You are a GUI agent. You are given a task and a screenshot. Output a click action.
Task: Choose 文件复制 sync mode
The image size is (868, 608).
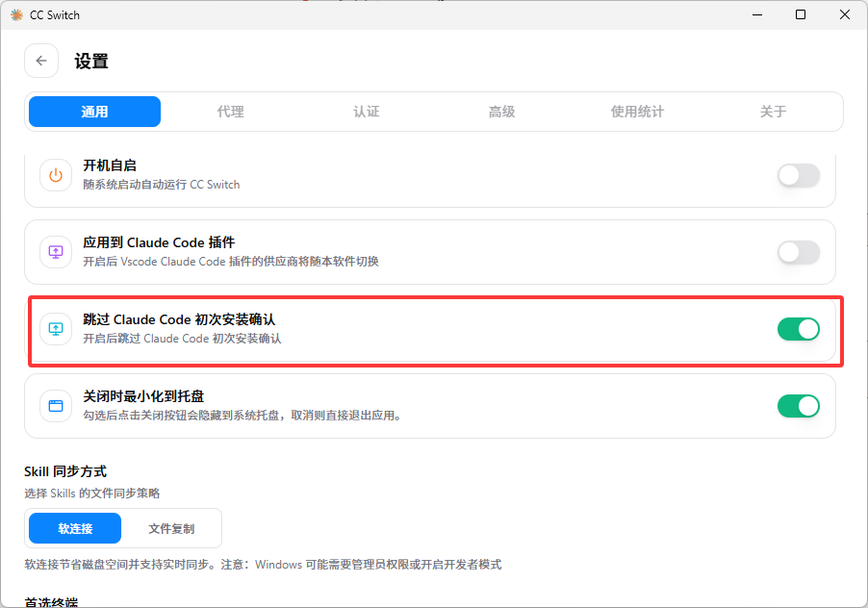pos(171,528)
